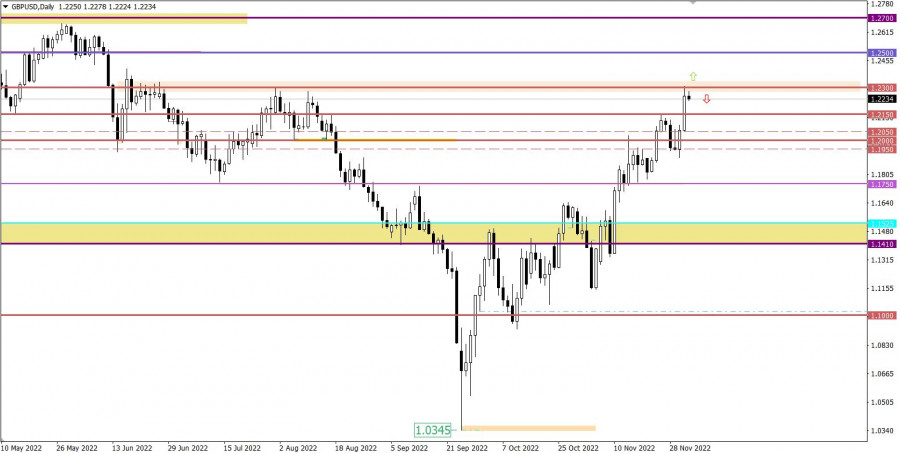Click the 1.1315 price scale value
Image resolution: width=900 pixels, height=453 pixels.
[x=881, y=260]
